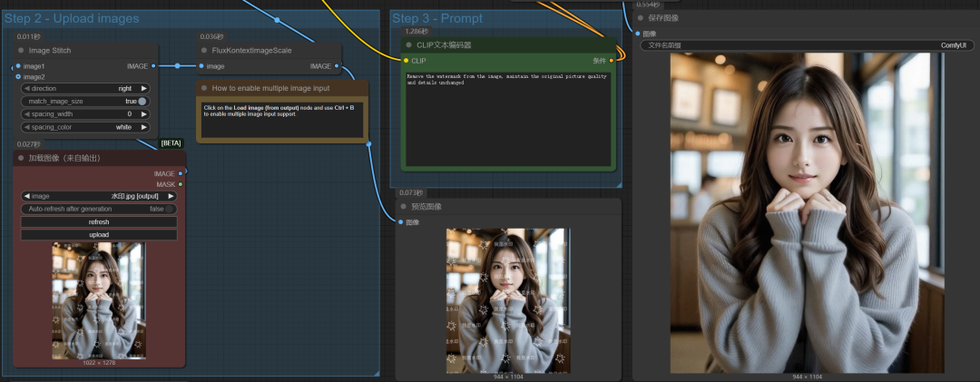Collapse the Image Stitch node via its dot
Viewport: 980px width, 382px height.
[x=21, y=51]
